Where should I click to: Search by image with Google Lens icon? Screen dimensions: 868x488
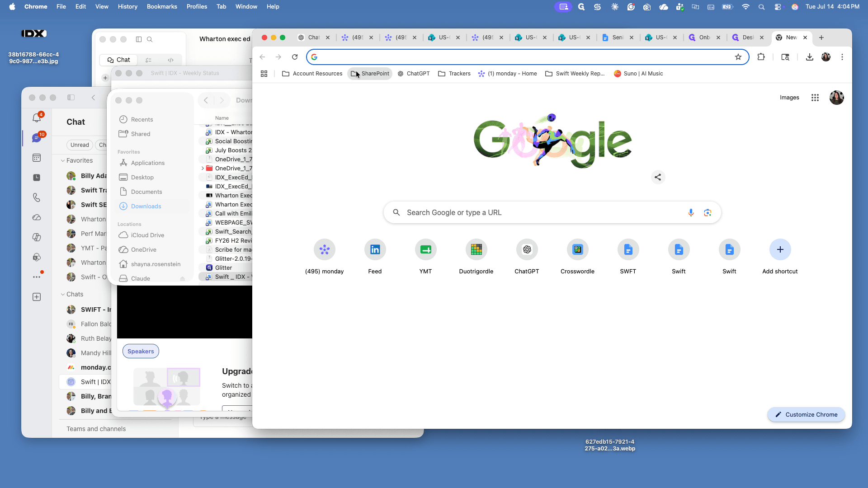coord(708,212)
